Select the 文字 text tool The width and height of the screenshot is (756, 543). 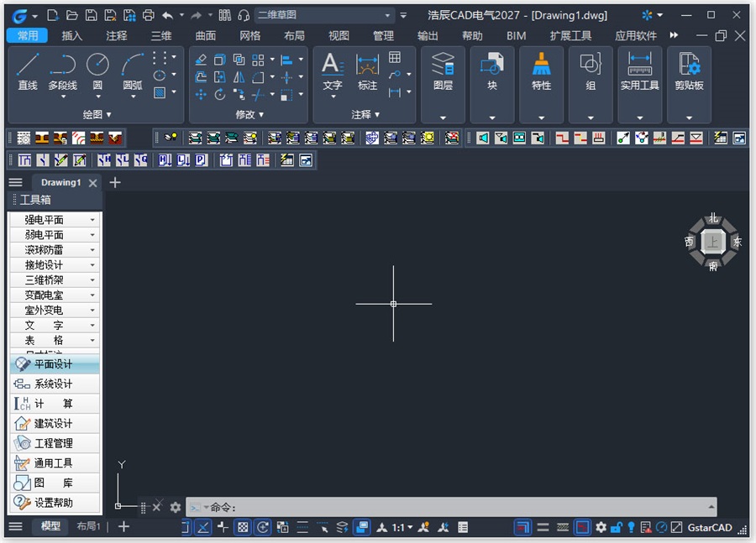coord(332,71)
